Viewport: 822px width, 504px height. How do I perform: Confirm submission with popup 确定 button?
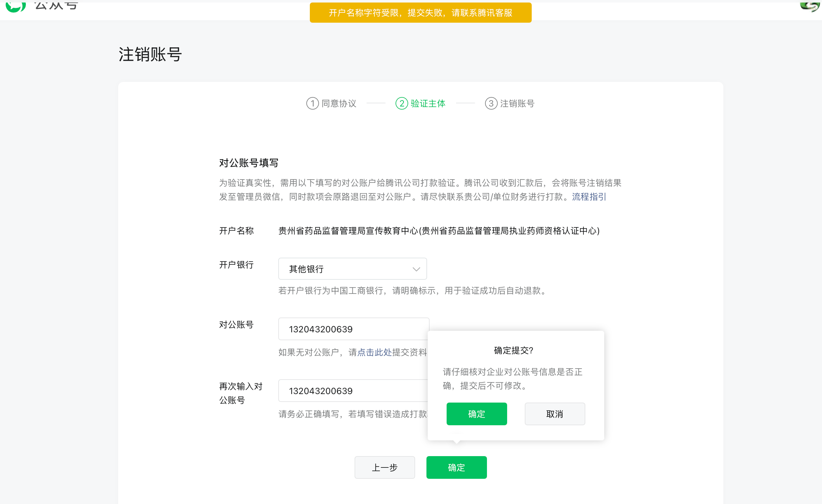pyautogui.click(x=476, y=414)
